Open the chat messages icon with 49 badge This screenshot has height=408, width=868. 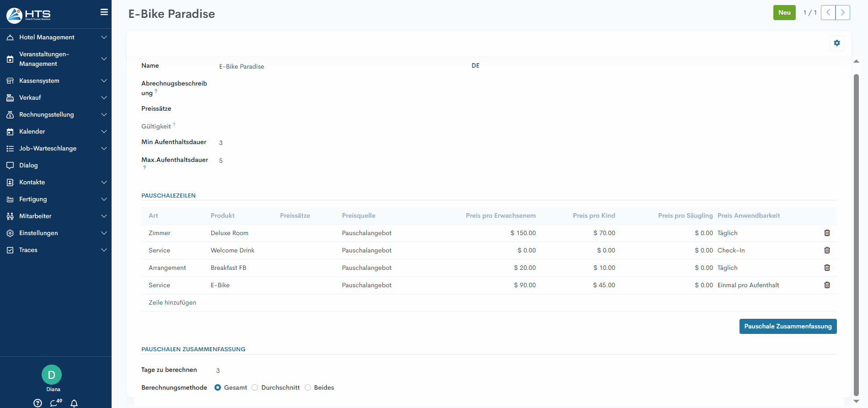(x=55, y=403)
